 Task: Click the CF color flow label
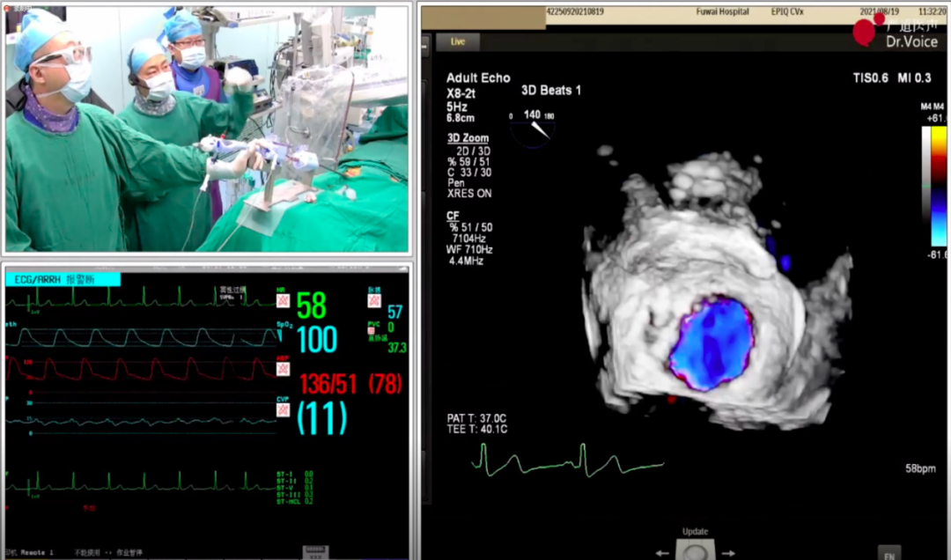point(453,215)
